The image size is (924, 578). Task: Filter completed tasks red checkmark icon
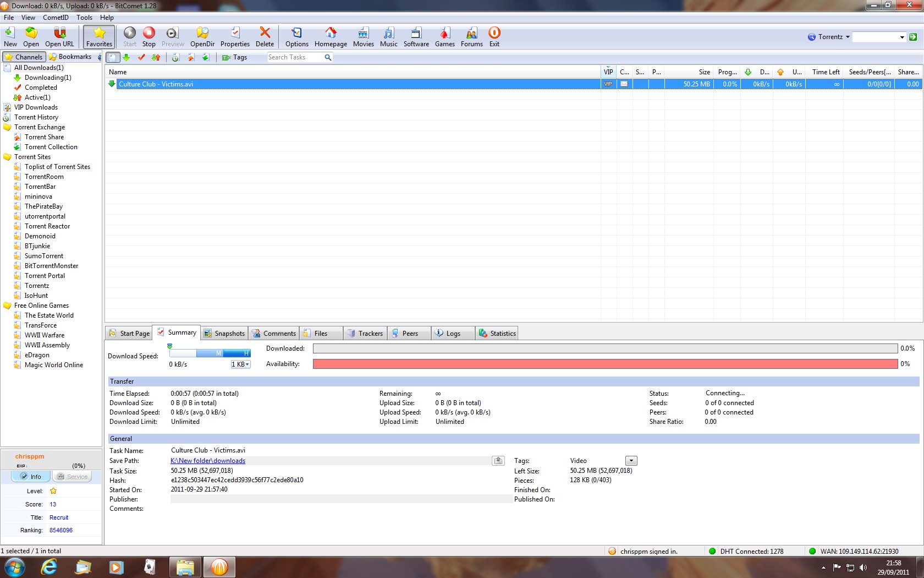141,57
